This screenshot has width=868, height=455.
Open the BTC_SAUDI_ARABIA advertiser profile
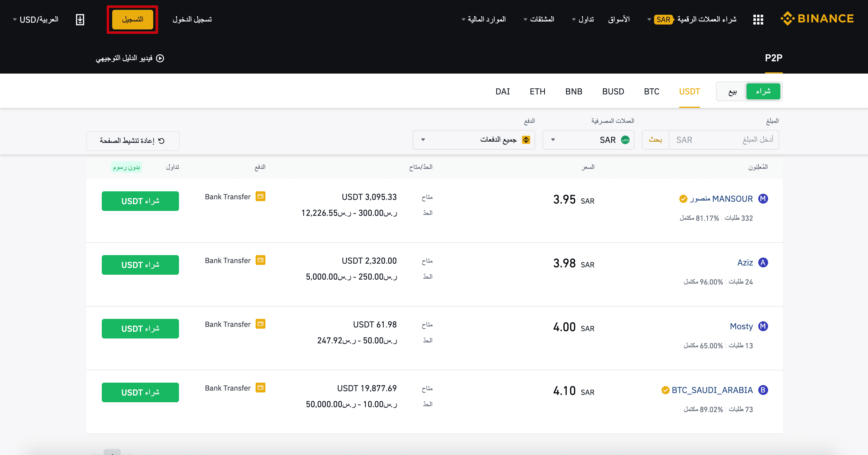tap(712, 390)
